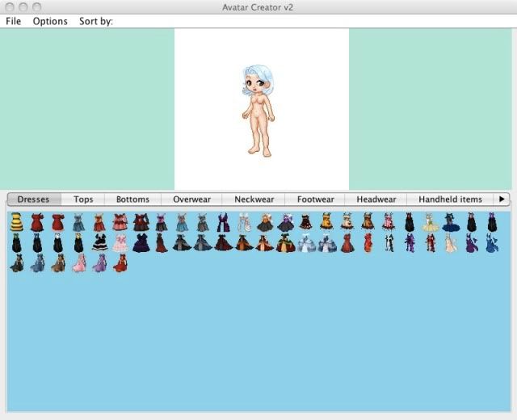
Task: Pick the grey-blue gown in third row
Action: tap(37, 263)
